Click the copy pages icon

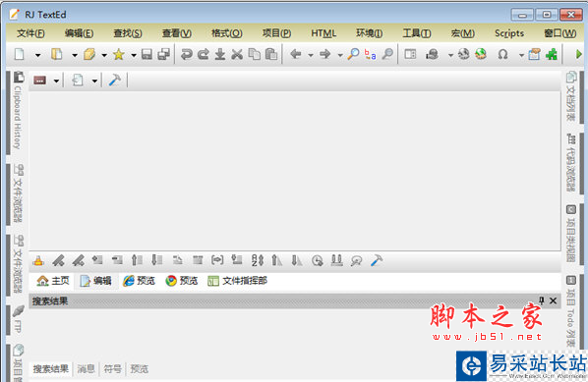[255, 54]
